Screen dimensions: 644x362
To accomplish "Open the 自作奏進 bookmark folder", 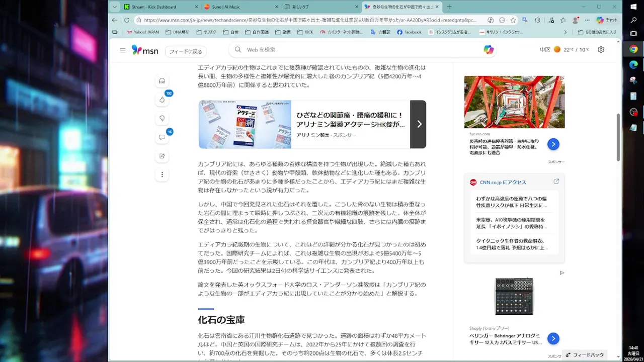I will point(258,32).
